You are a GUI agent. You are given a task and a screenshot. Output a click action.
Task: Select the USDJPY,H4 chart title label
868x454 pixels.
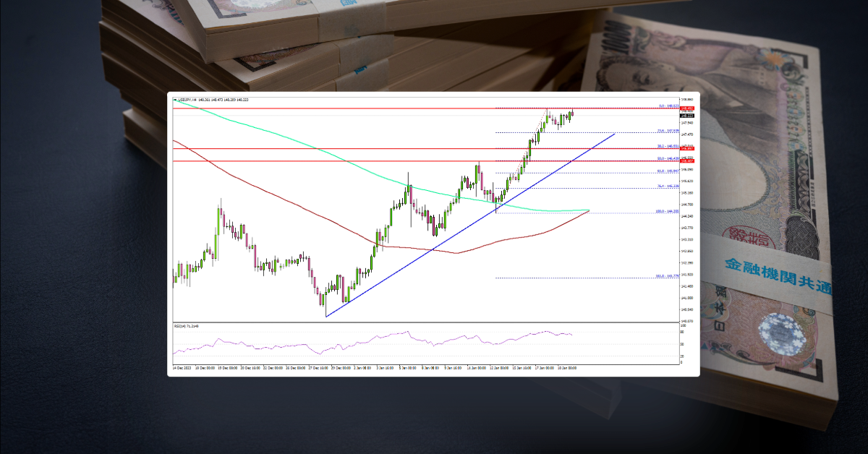(x=188, y=100)
